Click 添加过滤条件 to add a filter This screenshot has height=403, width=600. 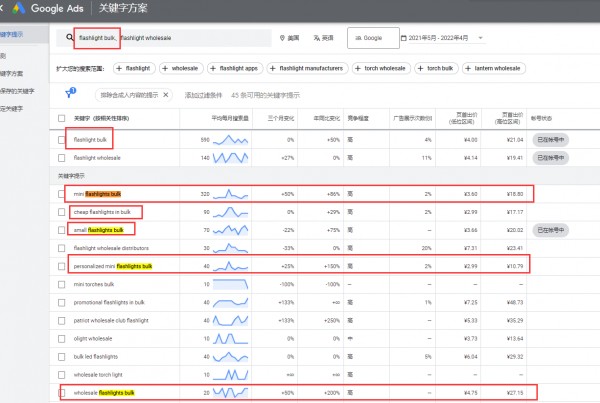point(203,95)
